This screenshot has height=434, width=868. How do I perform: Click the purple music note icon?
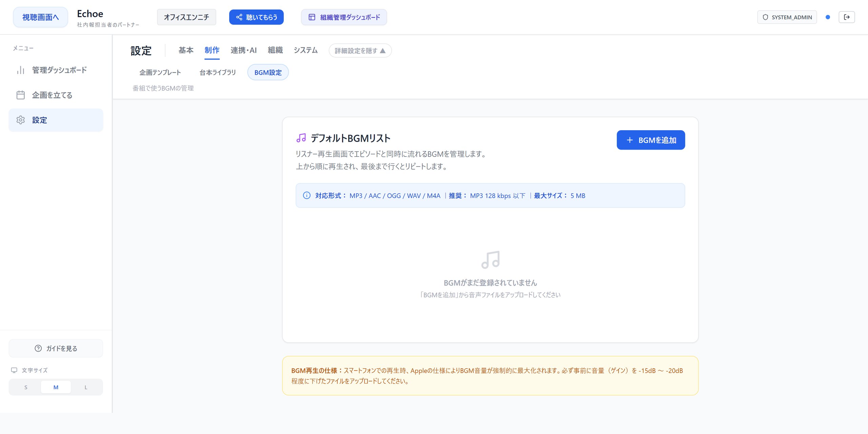(x=301, y=138)
